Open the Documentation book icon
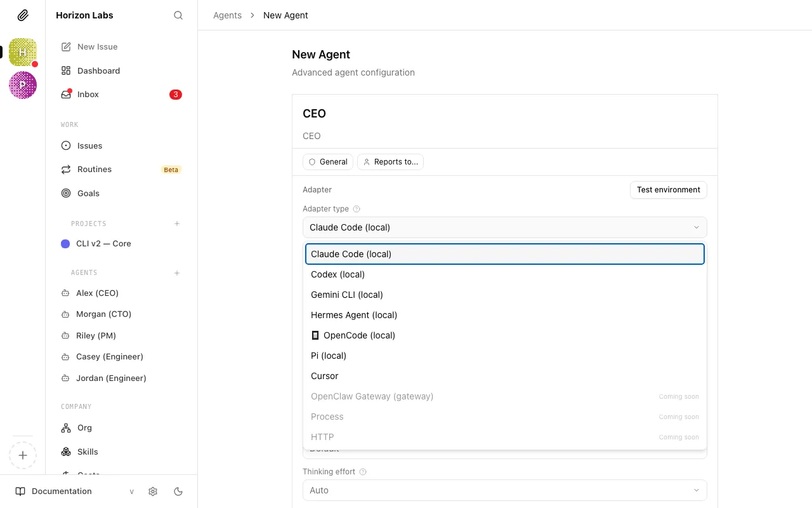The image size is (812, 508). (x=20, y=491)
